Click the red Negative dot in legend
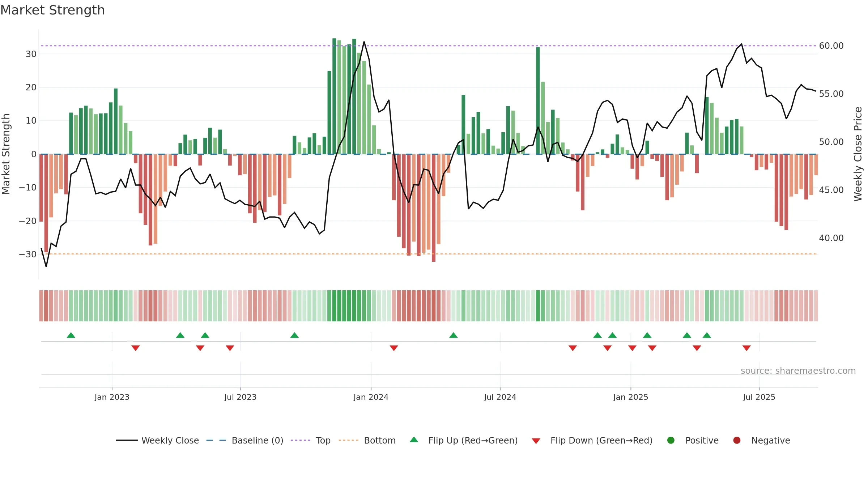Screen dimensions: 868x488 point(737,440)
